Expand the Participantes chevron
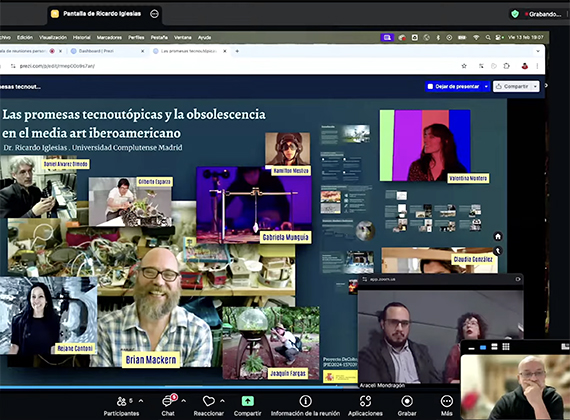 click(x=141, y=401)
